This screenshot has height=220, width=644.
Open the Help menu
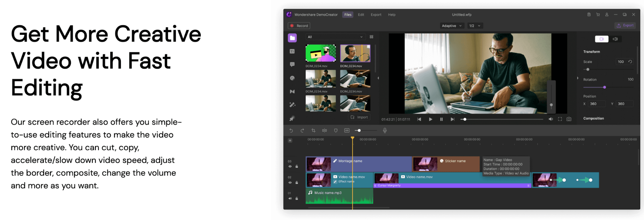pos(392,14)
